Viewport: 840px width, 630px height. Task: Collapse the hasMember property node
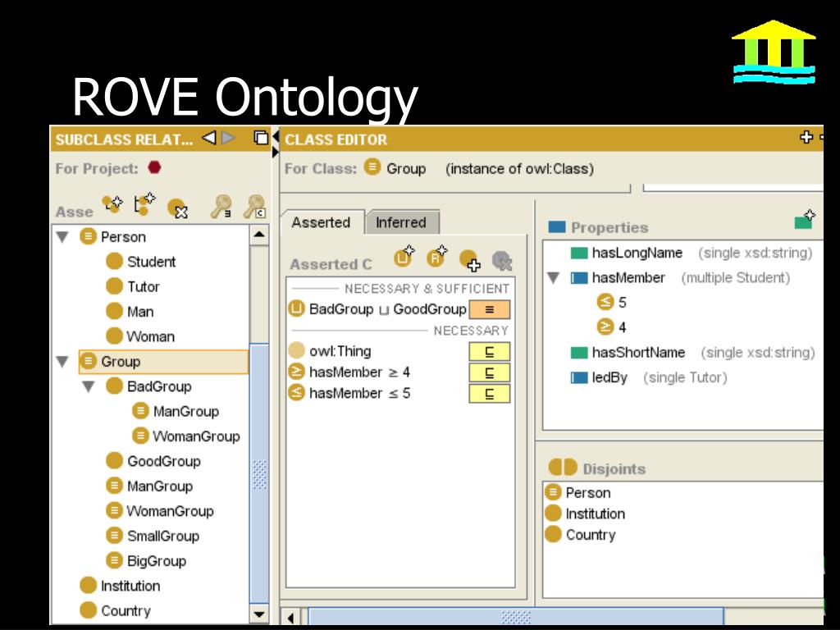(554, 277)
